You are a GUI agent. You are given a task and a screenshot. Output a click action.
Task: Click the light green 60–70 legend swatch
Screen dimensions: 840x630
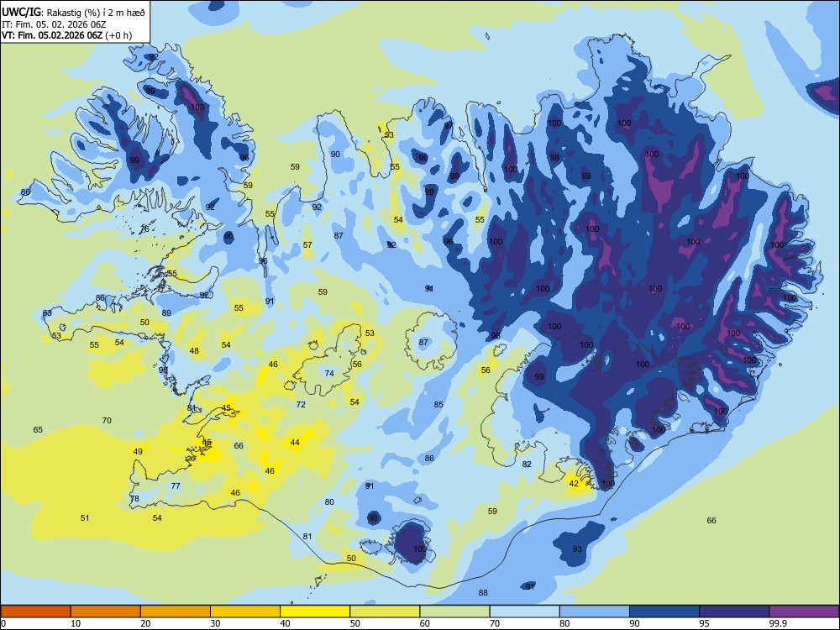tap(454, 612)
